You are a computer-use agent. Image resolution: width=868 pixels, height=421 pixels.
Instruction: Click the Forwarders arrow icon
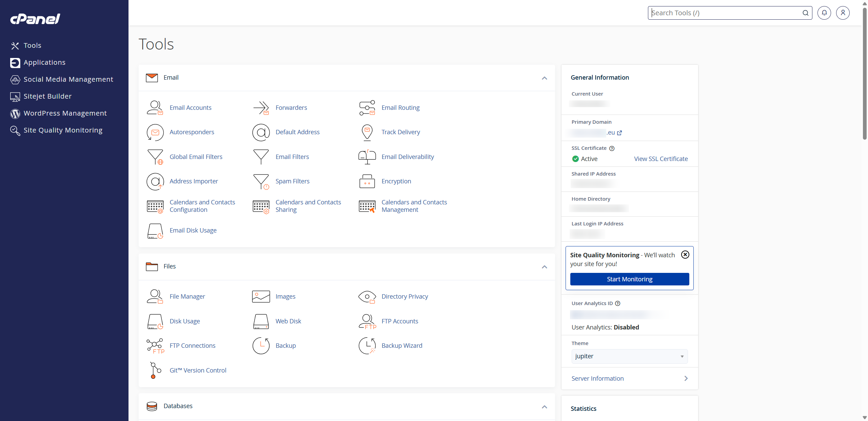click(x=261, y=108)
